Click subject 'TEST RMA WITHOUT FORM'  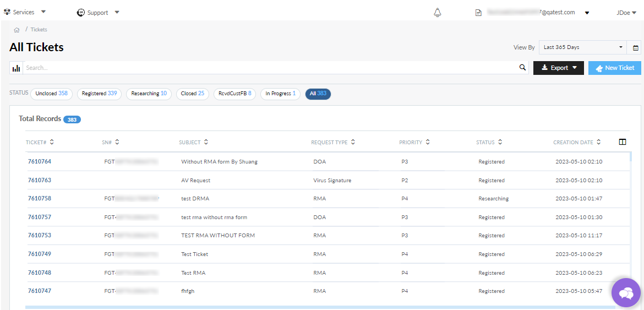tap(218, 236)
